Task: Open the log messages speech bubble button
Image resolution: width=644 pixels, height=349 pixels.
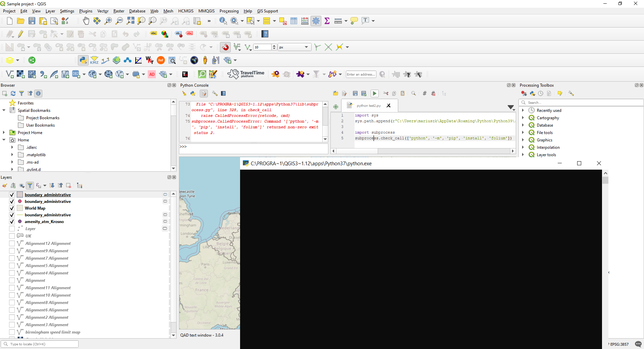Action: 638,344
